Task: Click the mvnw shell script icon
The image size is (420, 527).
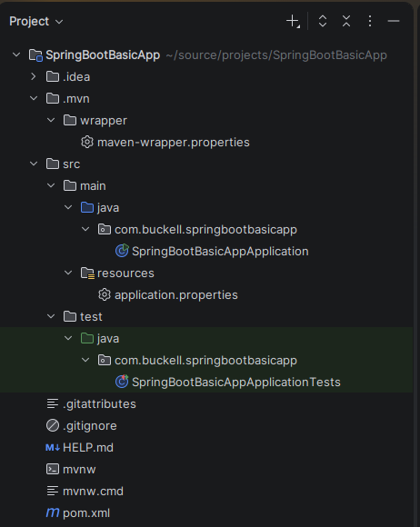Action: [x=53, y=469]
